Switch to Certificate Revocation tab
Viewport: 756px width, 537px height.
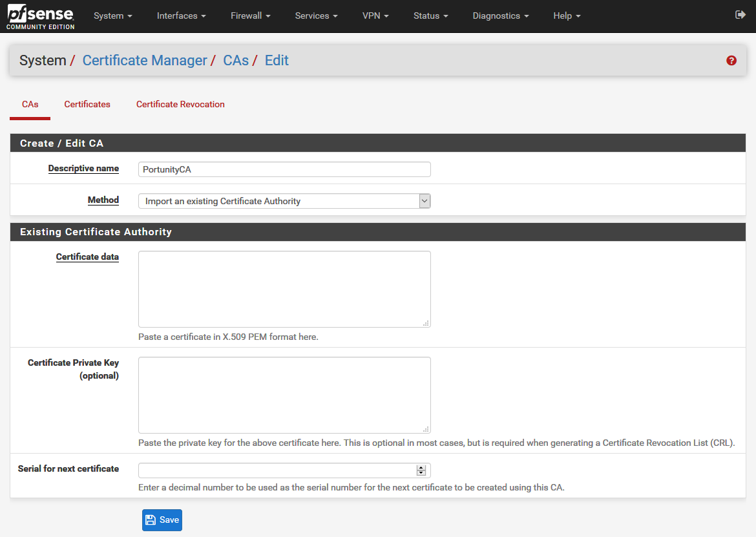(x=180, y=104)
